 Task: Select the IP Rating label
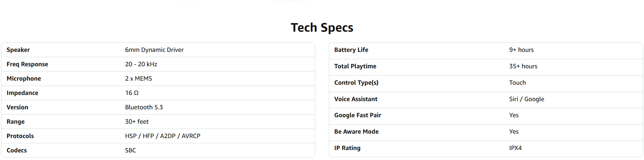click(347, 148)
